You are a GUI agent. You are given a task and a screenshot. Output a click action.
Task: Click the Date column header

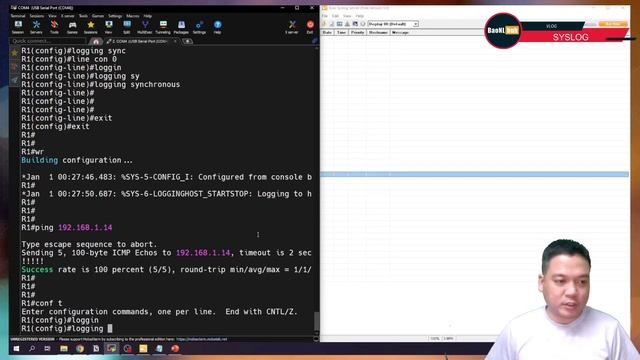point(328,32)
